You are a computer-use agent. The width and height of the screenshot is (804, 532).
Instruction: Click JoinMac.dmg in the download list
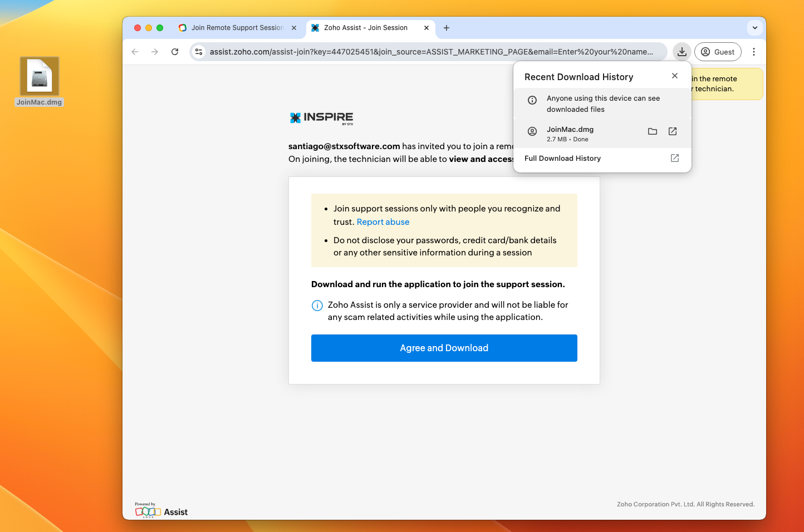(x=570, y=129)
